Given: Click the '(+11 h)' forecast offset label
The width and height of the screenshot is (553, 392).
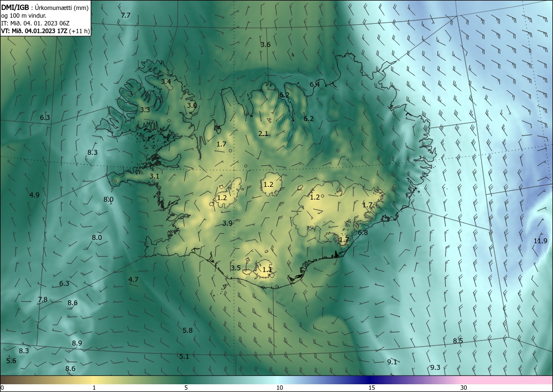Looking at the screenshot, I should click(x=79, y=31).
